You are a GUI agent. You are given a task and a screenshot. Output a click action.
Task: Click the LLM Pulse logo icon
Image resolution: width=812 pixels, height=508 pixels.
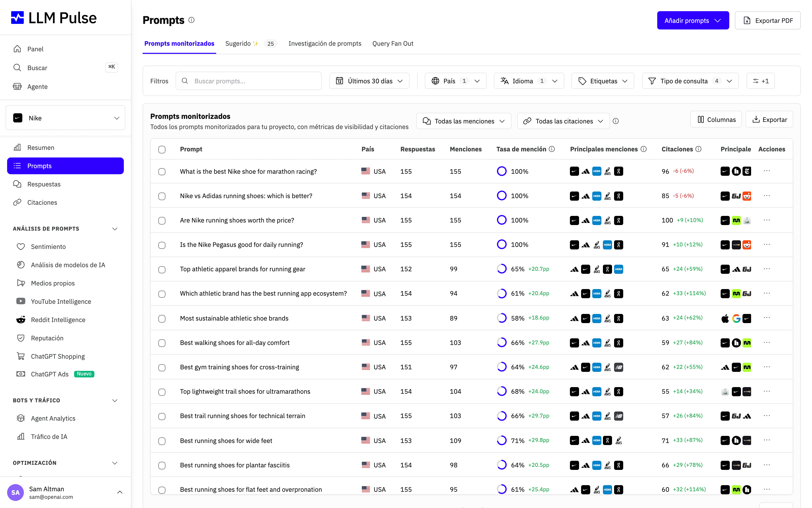pos(18,18)
